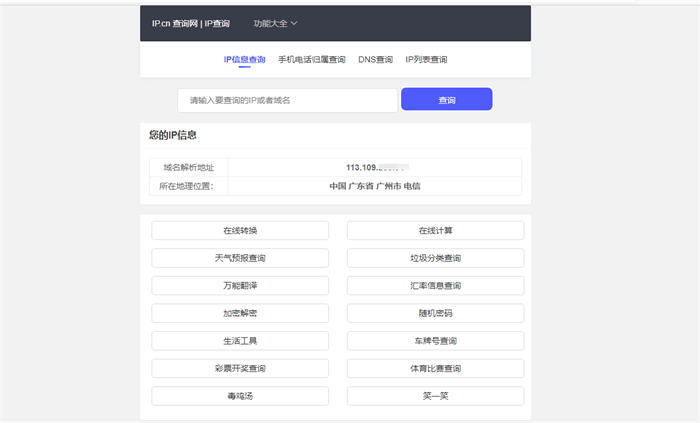Click the IP.cn 查询网 site logo
The width and height of the screenshot is (700, 423).
pyautogui.click(x=190, y=23)
